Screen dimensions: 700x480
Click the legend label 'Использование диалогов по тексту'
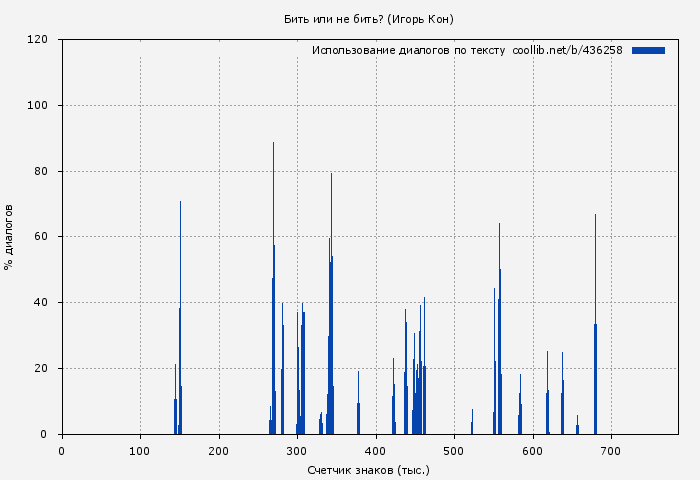point(408,50)
